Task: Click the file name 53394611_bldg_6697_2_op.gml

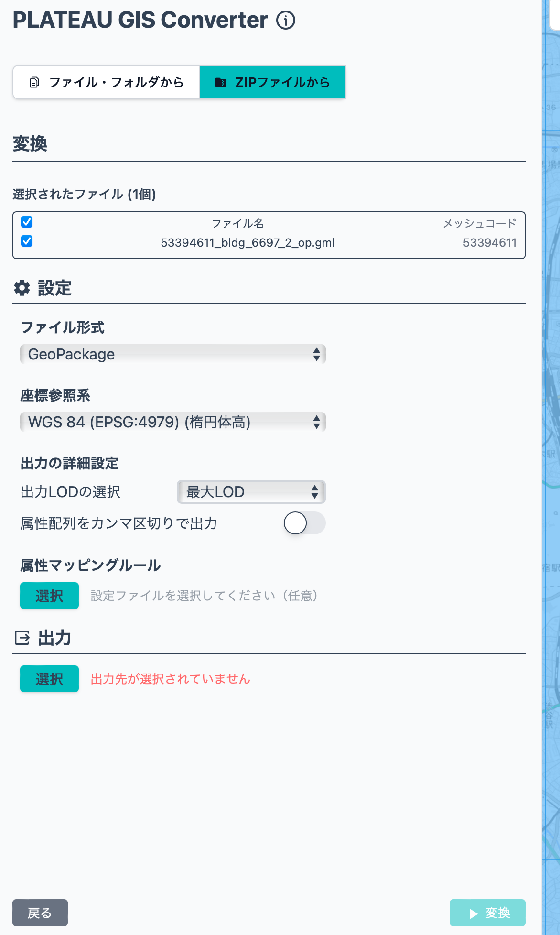Action: click(x=248, y=242)
